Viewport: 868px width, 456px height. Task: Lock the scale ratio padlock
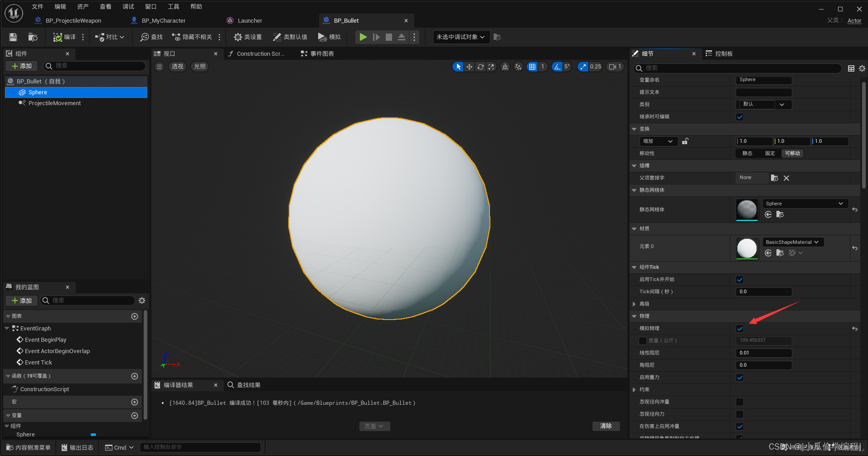pyautogui.click(x=685, y=141)
